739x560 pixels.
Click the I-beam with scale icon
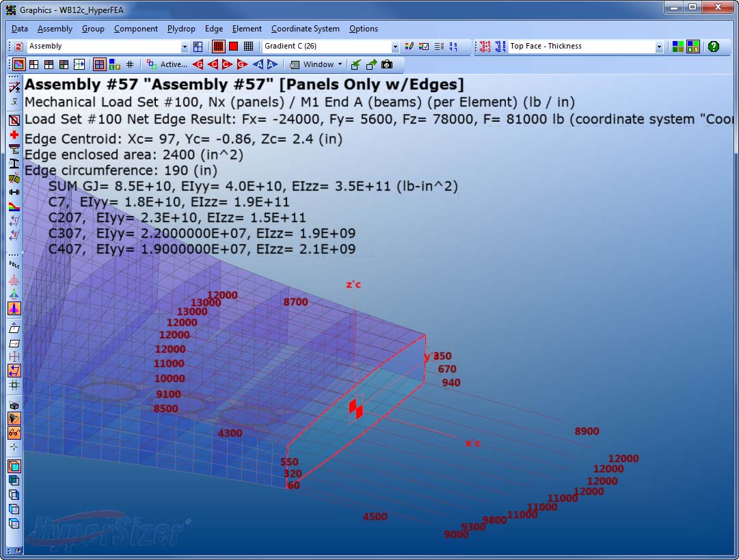click(x=14, y=163)
